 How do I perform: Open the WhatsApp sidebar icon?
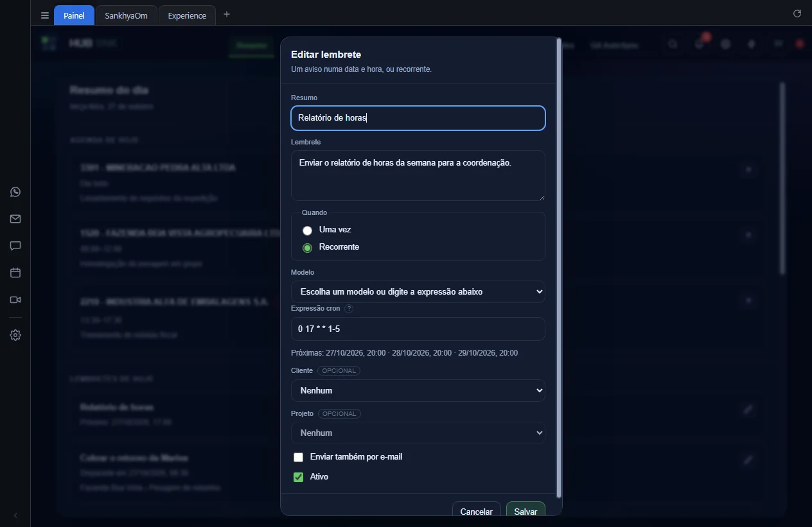tap(15, 192)
